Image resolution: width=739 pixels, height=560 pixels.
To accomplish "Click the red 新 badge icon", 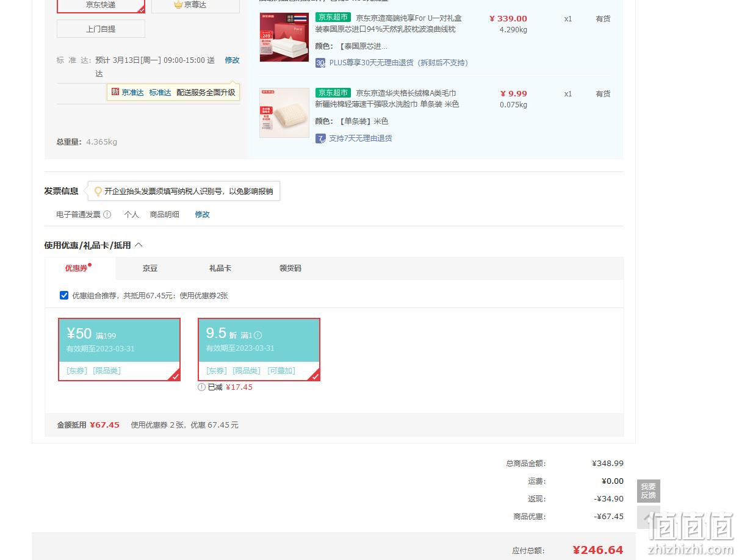I will (x=115, y=92).
